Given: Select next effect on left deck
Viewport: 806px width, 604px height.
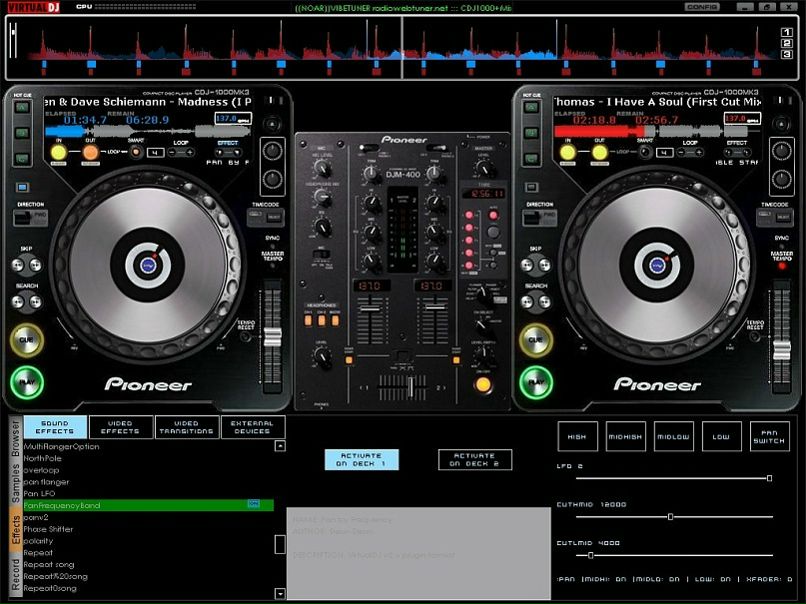Looking at the screenshot, I should (x=236, y=153).
